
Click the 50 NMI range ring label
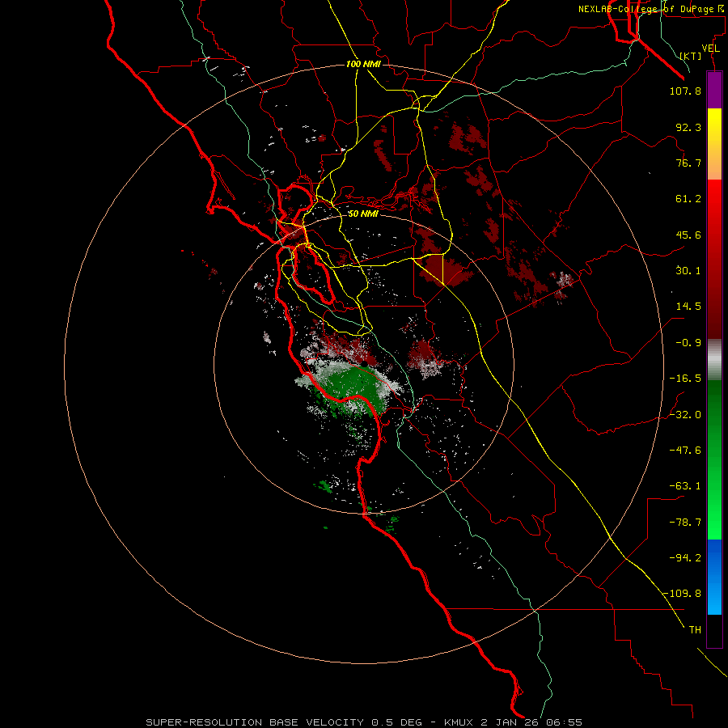(x=363, y=214)
